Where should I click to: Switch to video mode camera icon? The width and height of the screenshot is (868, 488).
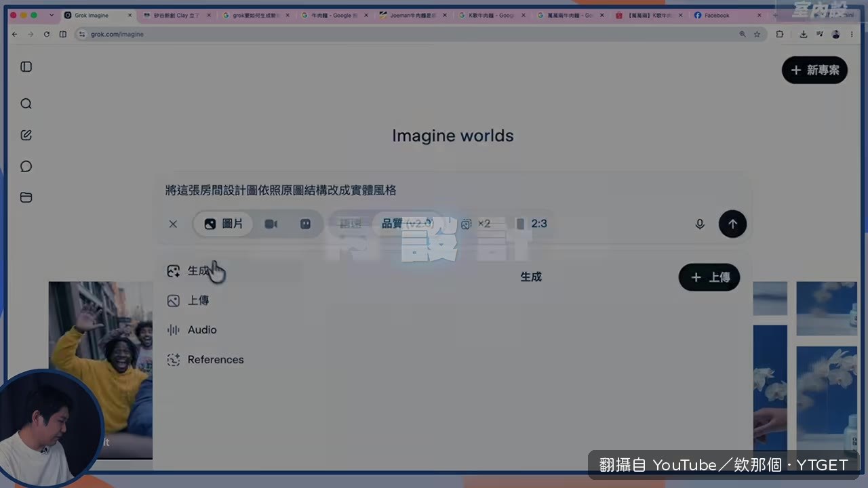pos(271,224)
